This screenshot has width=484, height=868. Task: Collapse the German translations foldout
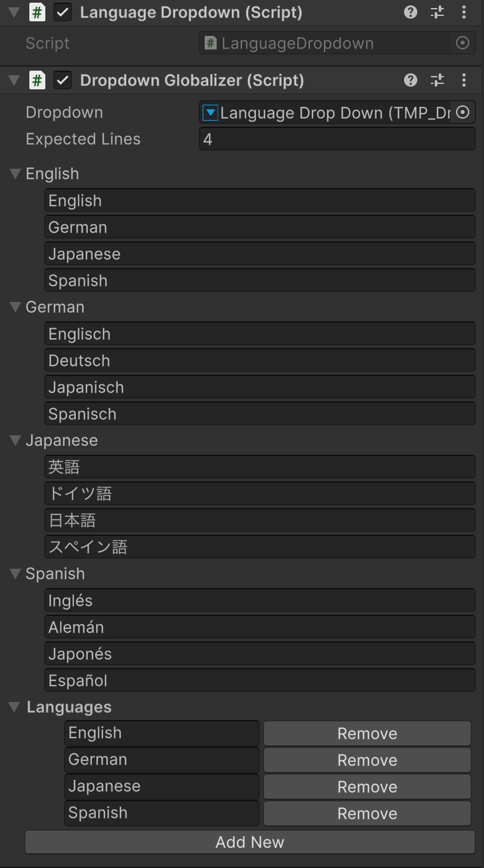pos(16,307)
